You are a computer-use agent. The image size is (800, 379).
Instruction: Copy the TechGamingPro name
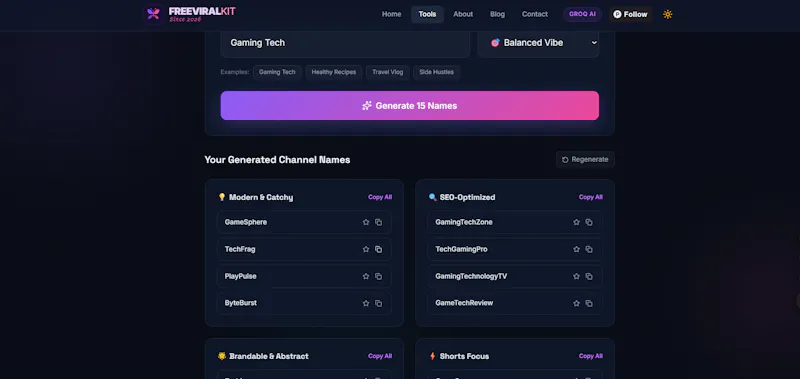coord(589,249)
